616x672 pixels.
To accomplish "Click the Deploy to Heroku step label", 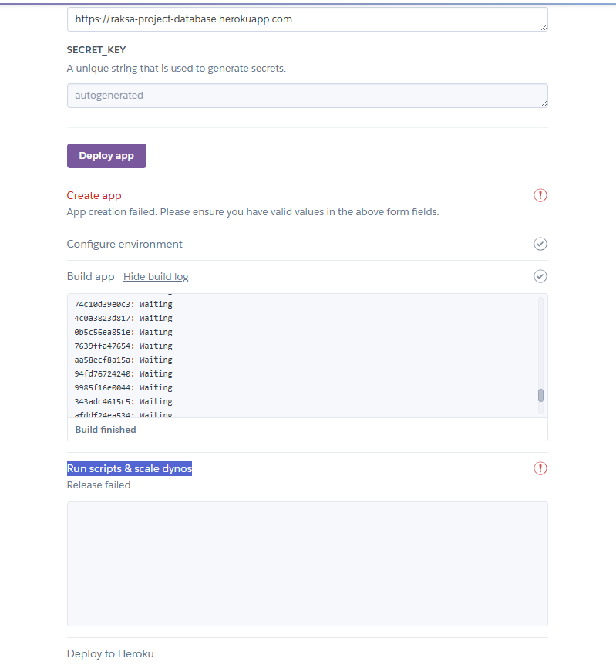I will (x=110, y=653).
